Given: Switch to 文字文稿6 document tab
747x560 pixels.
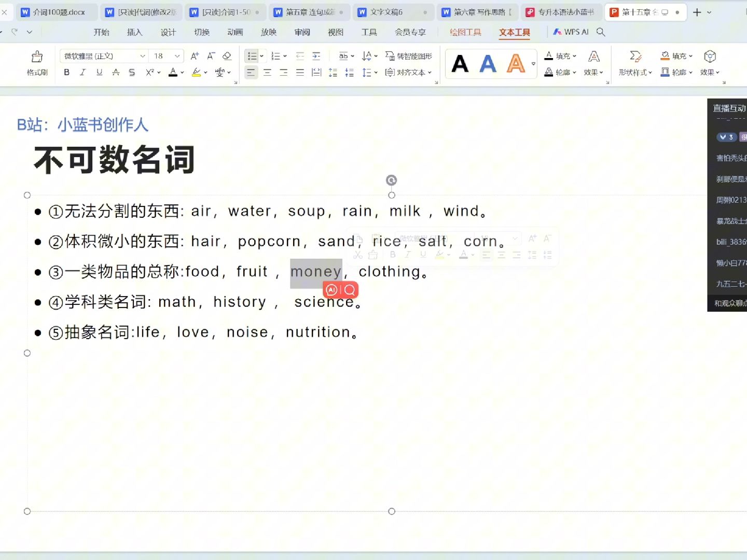Looking at the screenshot, I should click(x=394, y=12).
